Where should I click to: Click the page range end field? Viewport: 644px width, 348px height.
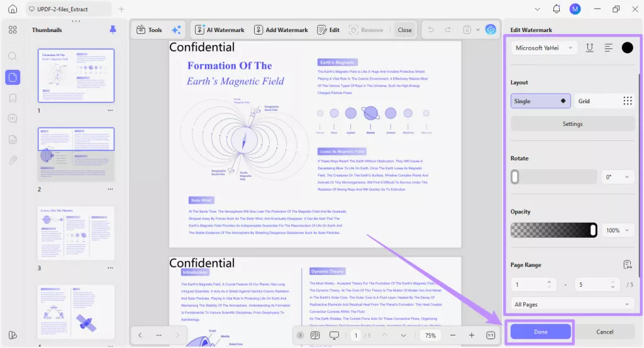coord(597,284)
